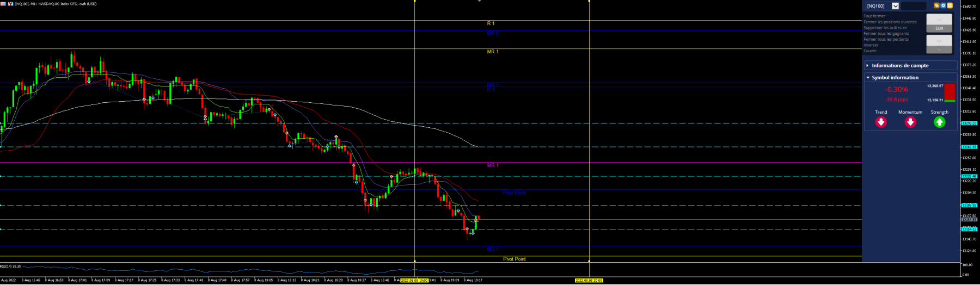Click the Inverser option

(x=871, y=45)
